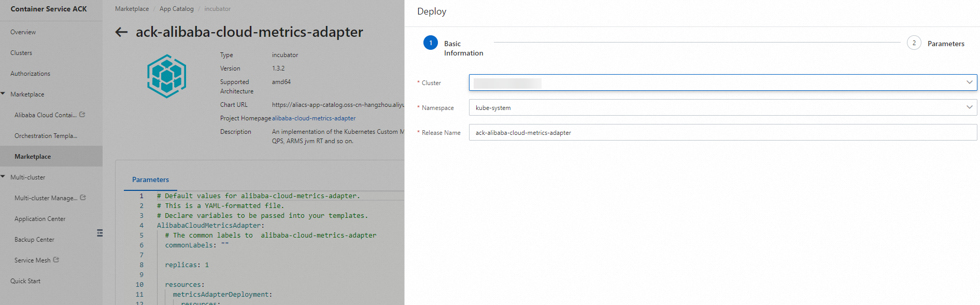Viewport: 980px width, 305px height.
Task: Open external link icon next to Alibaba Cloud Contai...
Action: pyautogui.click(x=82, y=115)
